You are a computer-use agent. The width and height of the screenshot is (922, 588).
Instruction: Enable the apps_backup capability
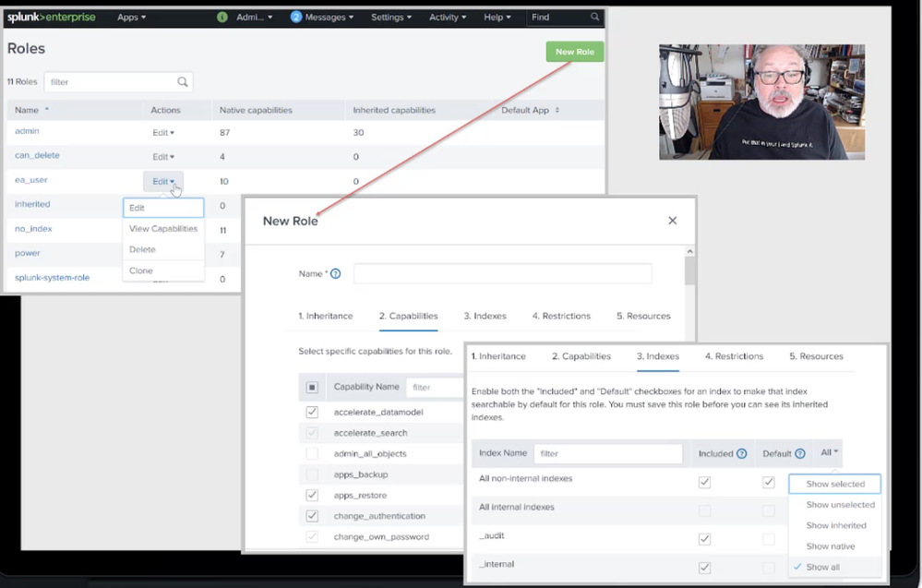312,474
